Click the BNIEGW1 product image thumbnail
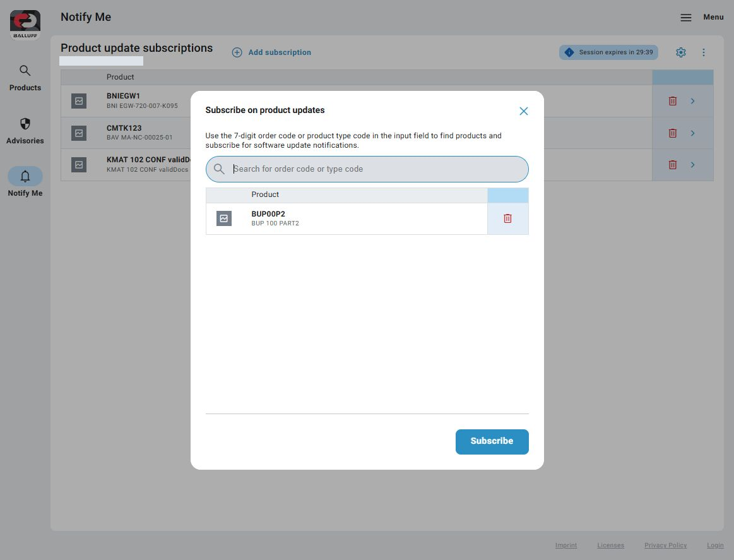Image resolution: width=734 pixels, height=560 pixels. click(79, 101)
